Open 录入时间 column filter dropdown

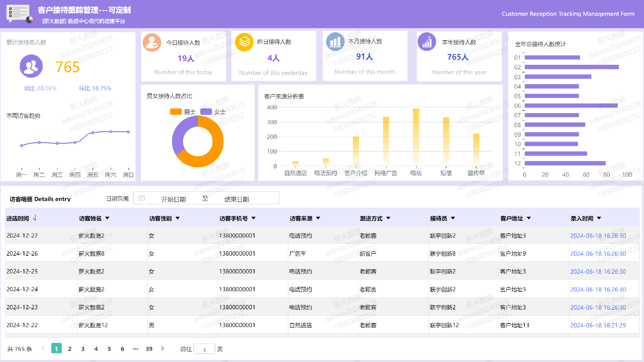599,218
